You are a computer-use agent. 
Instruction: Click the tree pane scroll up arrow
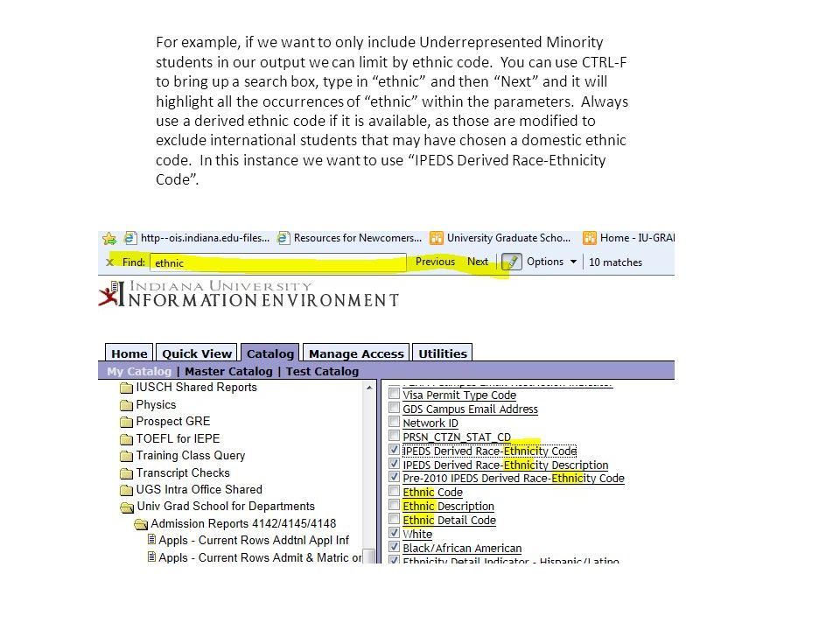coord(369,388)
